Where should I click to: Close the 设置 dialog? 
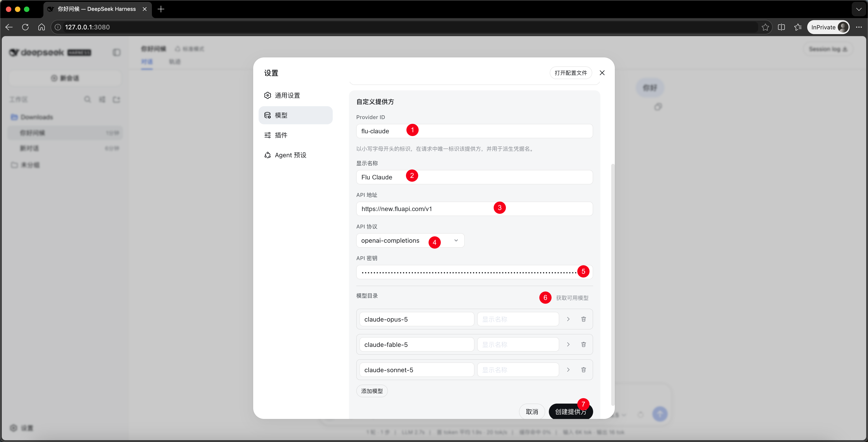click(602, 73)
